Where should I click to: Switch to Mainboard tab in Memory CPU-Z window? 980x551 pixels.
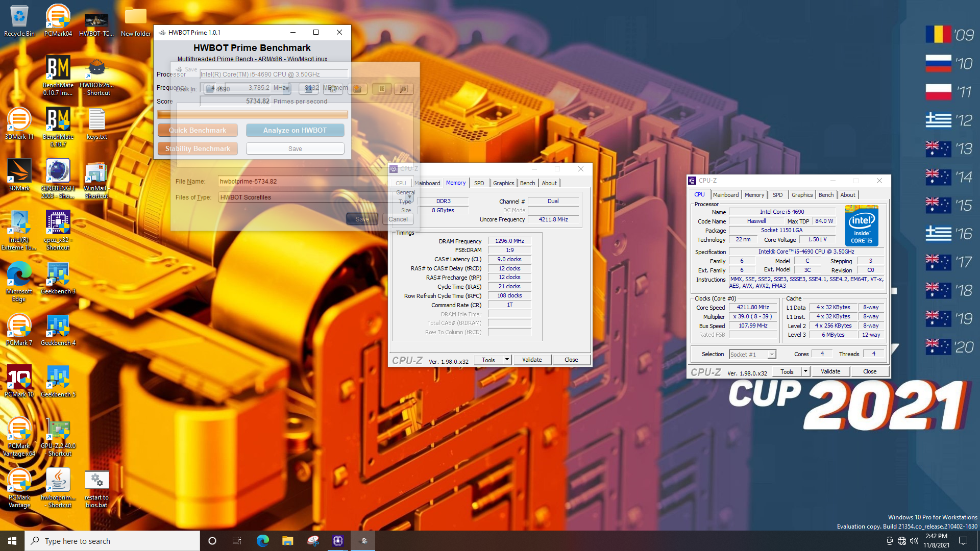tap(427, 183)
